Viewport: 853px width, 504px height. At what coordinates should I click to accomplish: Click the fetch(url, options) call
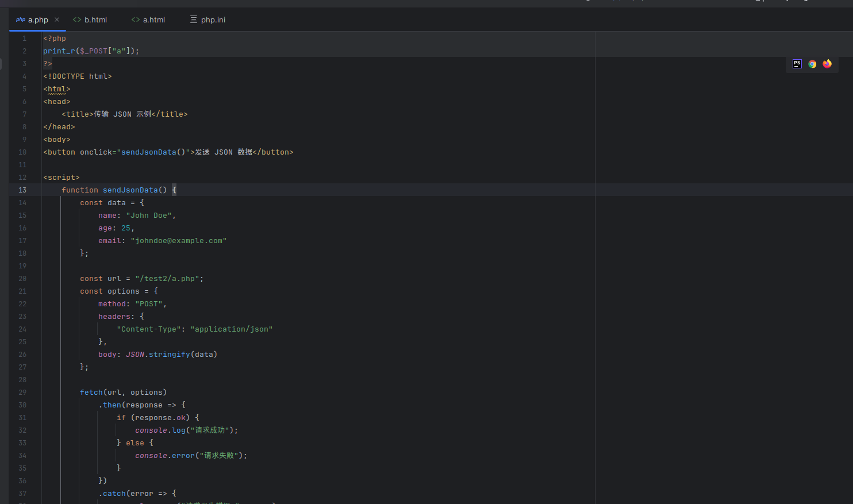pyautogui.click(x=124, y=393)
